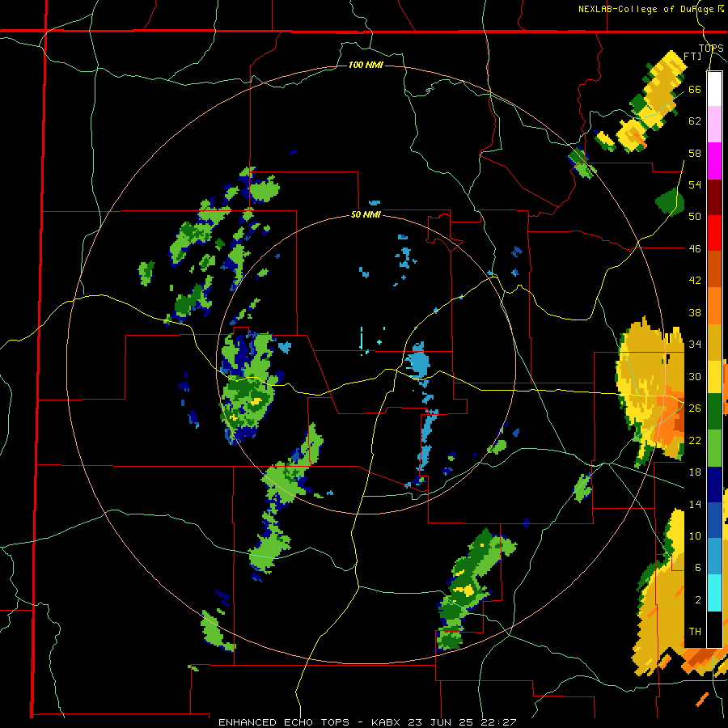Click the black TH legend band
This screenshot has height=728, width=728.
click(714, 629)
